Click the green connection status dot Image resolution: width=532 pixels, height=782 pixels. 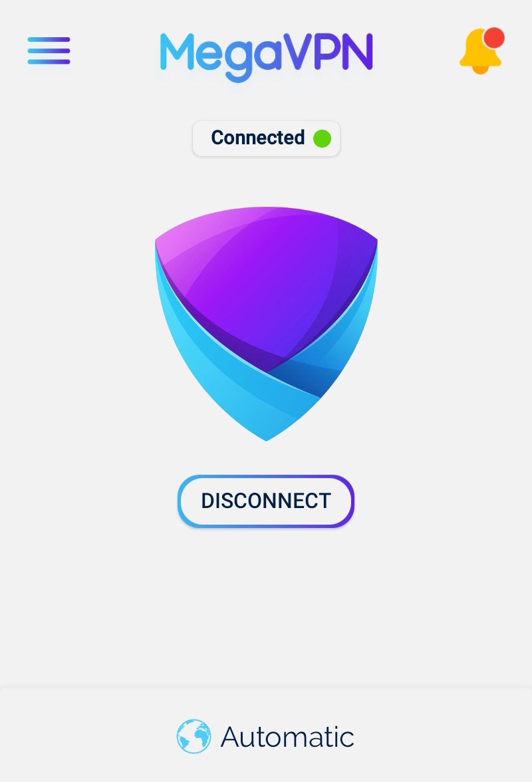tap(322, 138)
